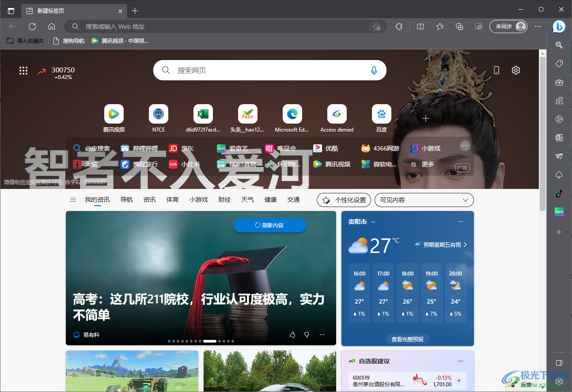The image size is (572, 392).
Task: Open the 预期星期五有雨 forecast arrow
Action: point(465,245)
